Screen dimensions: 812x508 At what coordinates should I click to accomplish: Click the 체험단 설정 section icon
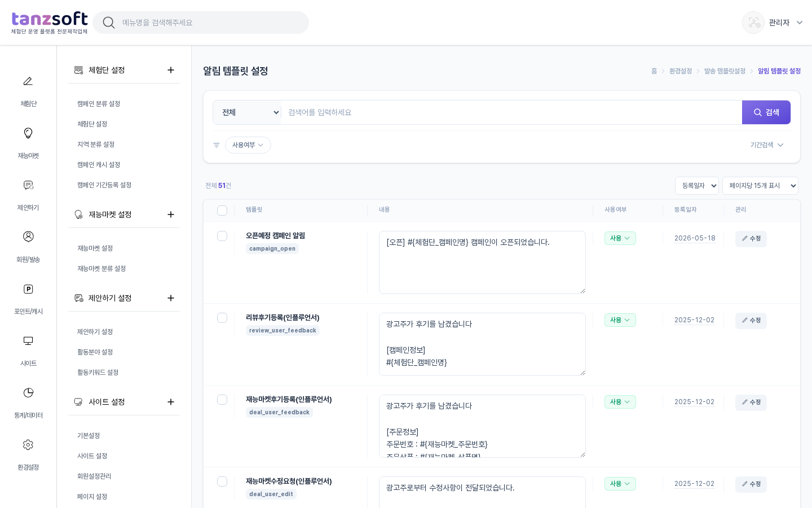(x=79, y=70)
